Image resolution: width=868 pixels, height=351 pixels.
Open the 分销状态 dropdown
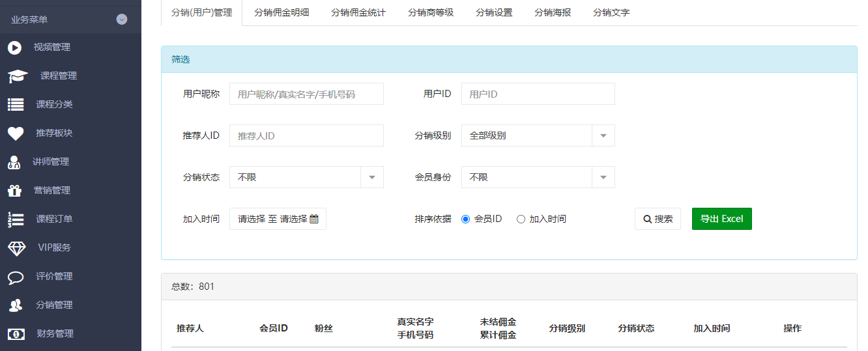click(x=306, y=177)
